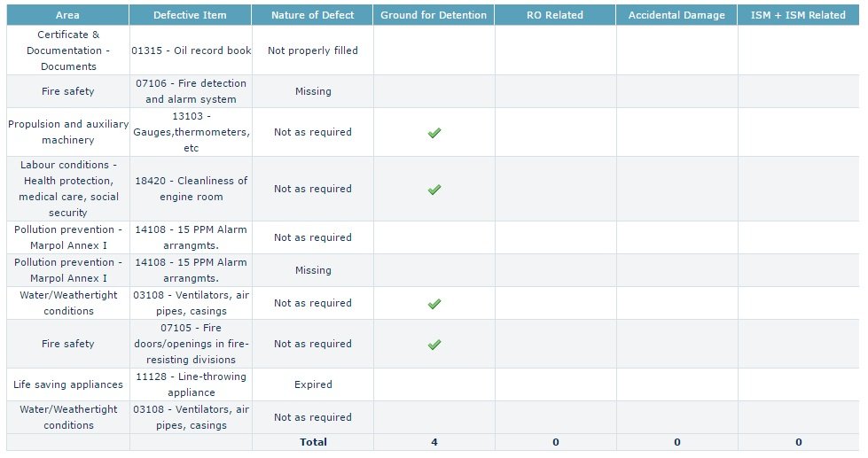Click the Expired defect cell

(313, 384)
